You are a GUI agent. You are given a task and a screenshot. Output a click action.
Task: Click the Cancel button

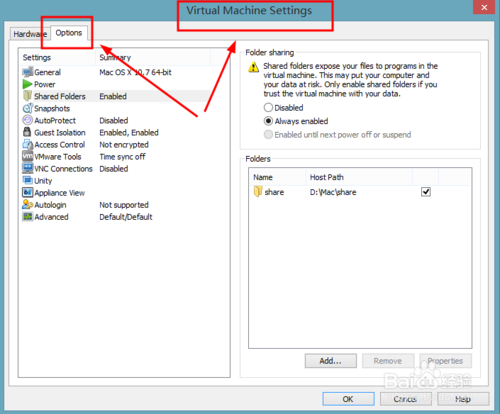click(406, 399)
